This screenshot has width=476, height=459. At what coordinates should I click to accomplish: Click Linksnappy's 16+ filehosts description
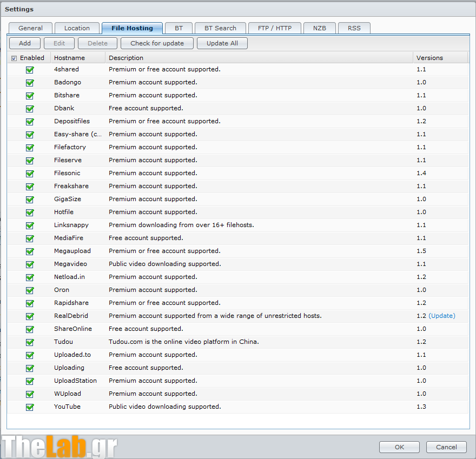[x=181, y=225]
